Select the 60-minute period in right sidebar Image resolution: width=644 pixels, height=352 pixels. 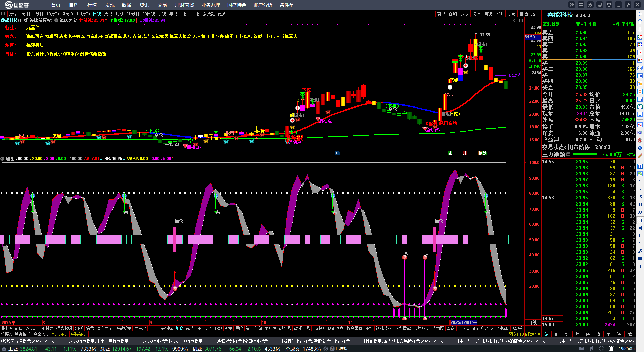tap(640, 212)
